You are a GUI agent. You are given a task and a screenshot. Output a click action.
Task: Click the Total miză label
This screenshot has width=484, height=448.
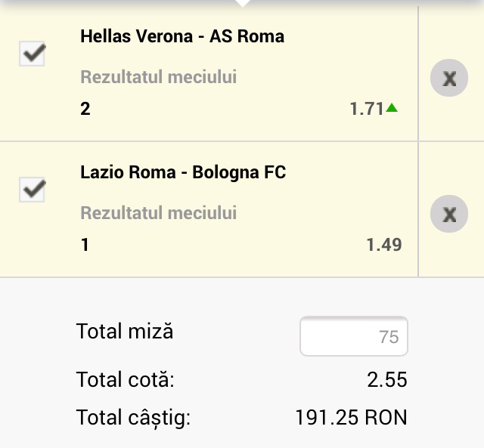point(125,331)
